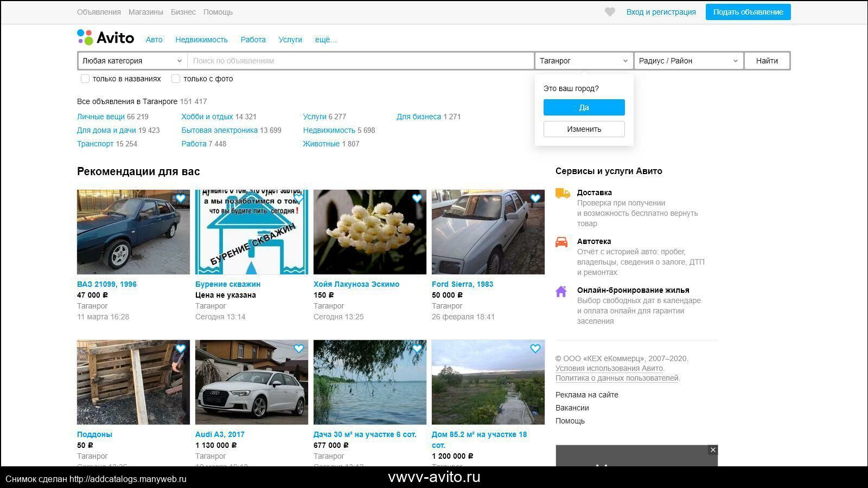This screenshot has width=868, height=488.
Task: Confirm city with 'Да' button
Action: (x=584, y=107)
